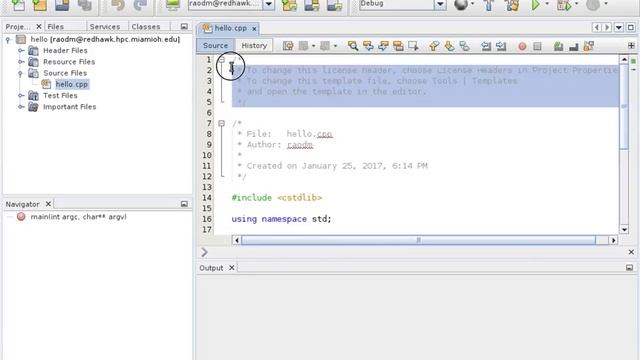The width and height of the screenshot is (640, 360).
Task: Collapse the Source Files folder
Action: 20,73
